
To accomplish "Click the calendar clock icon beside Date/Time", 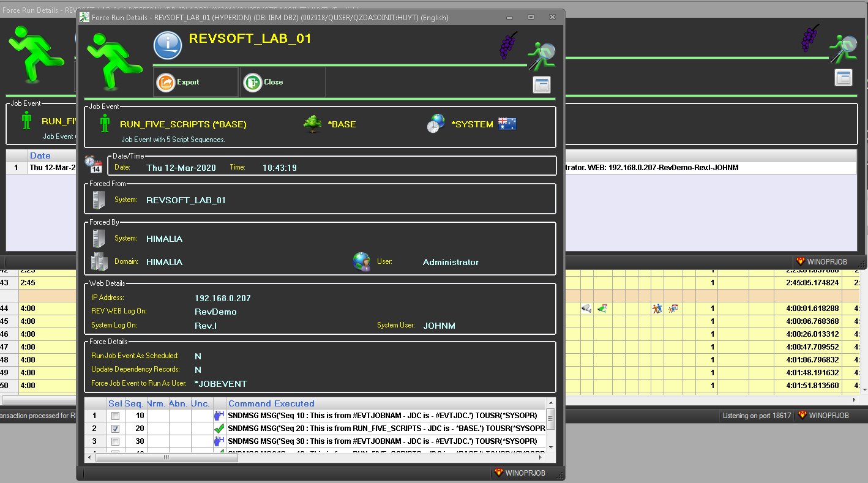I will (93, 165).
